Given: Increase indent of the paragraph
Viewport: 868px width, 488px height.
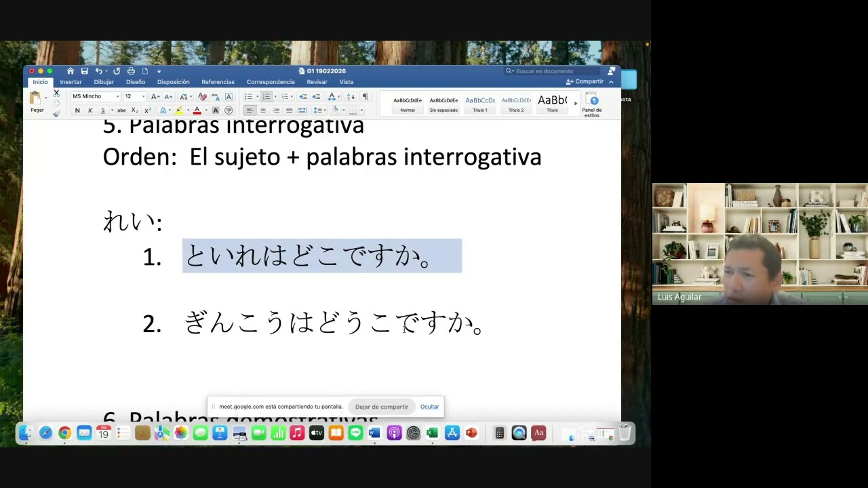Looking at the screenshot, I should coord(316,97).
